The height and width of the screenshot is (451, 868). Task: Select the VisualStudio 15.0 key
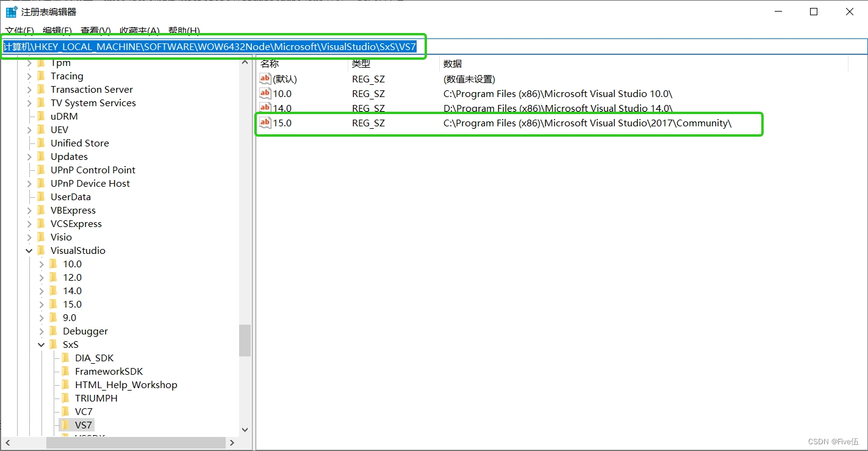[72, 305]
